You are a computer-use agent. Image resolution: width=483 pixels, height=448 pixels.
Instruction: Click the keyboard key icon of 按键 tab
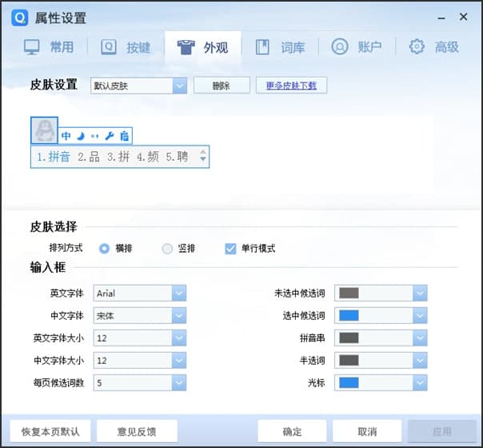pyautogui.click(x=109, y=47)
